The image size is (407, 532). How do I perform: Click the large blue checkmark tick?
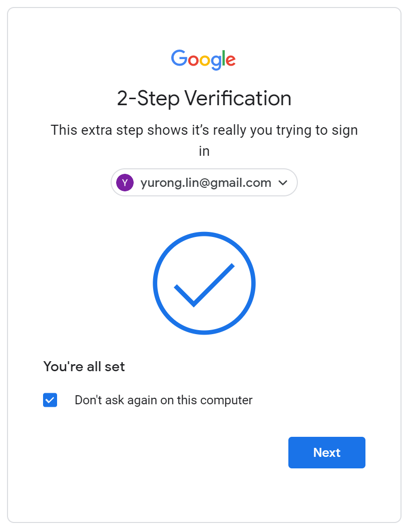[203, 286]
